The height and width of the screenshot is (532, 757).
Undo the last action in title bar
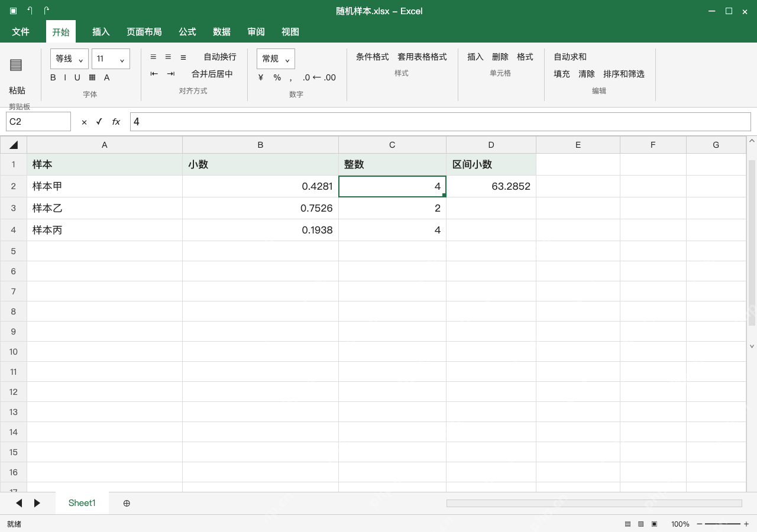pyautogui.click(x=30, y=11)
